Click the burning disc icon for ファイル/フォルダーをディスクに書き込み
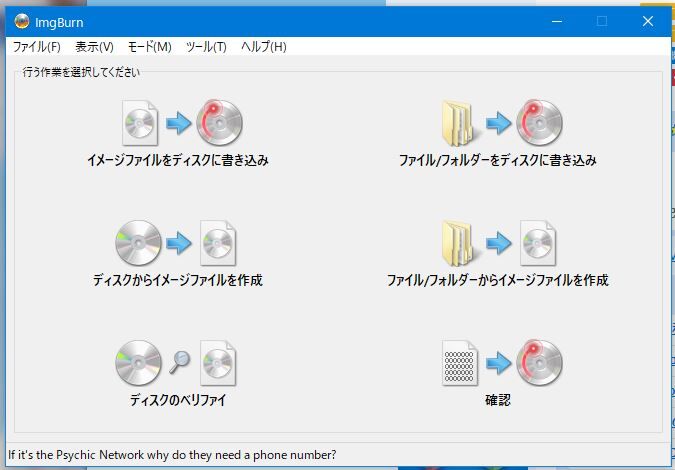 539,123
